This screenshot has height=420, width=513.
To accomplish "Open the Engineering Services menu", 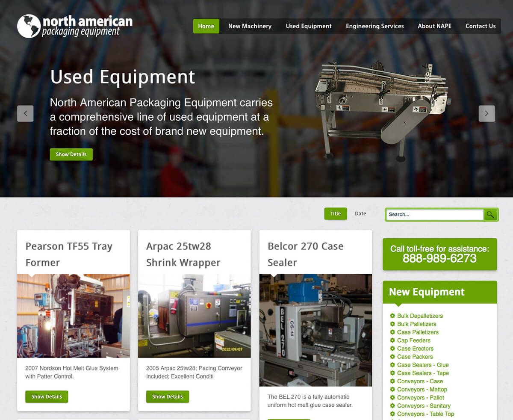I will click(x=375, y=26).
